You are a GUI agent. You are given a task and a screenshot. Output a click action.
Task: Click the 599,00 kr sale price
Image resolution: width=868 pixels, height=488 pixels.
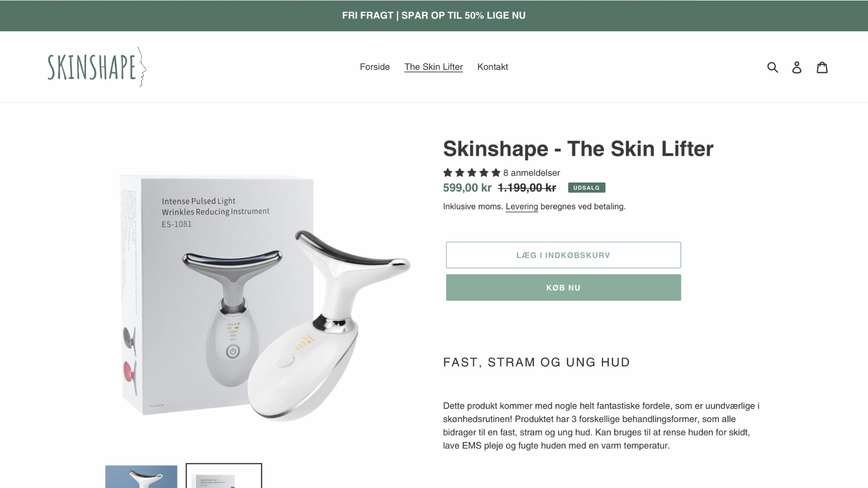(x=467, y=188)
